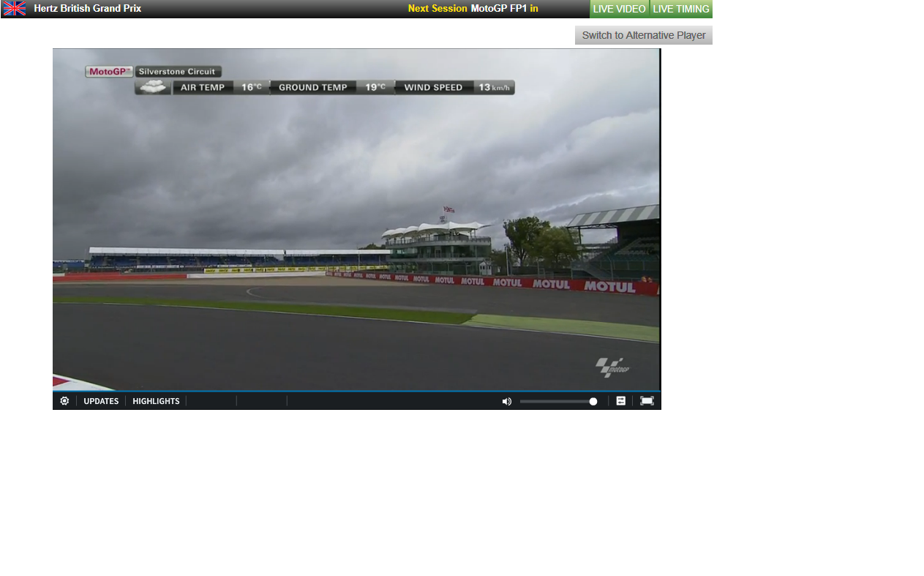Enter fullscreen video mode
The width and height of the screenshot is (924, 576).
[647, 401]
